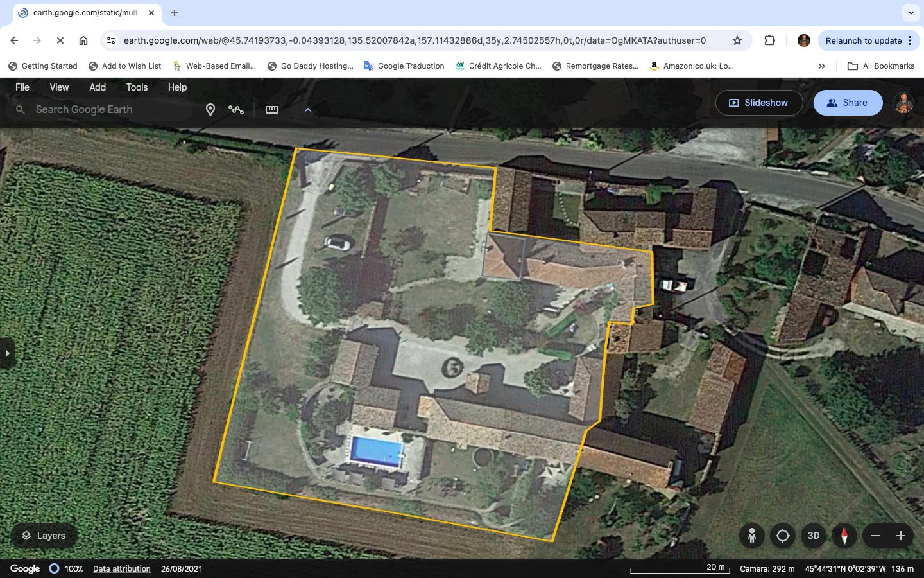Expand the left side panel arrow
Image resolution: width=924 pixels, height=578 pixels.
click(7, 353)
